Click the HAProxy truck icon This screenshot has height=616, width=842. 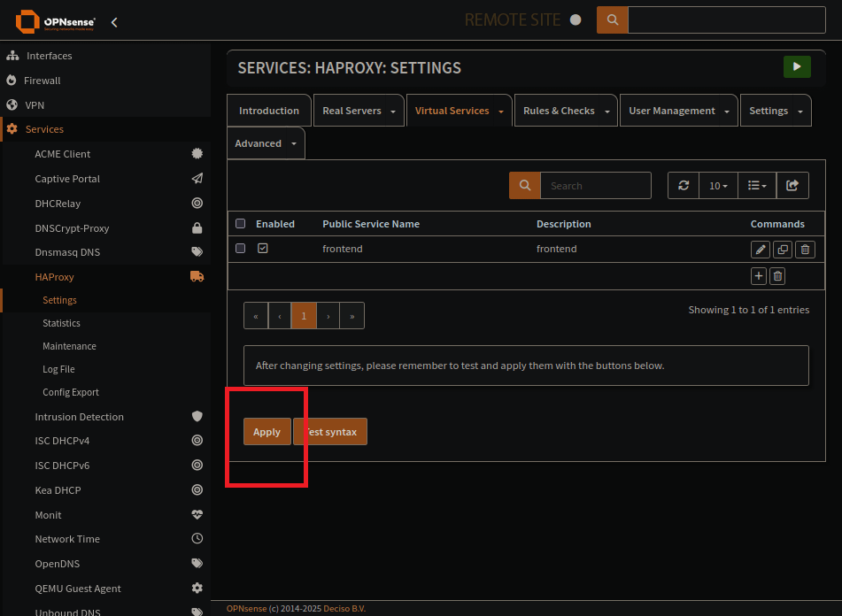[197, 276]
